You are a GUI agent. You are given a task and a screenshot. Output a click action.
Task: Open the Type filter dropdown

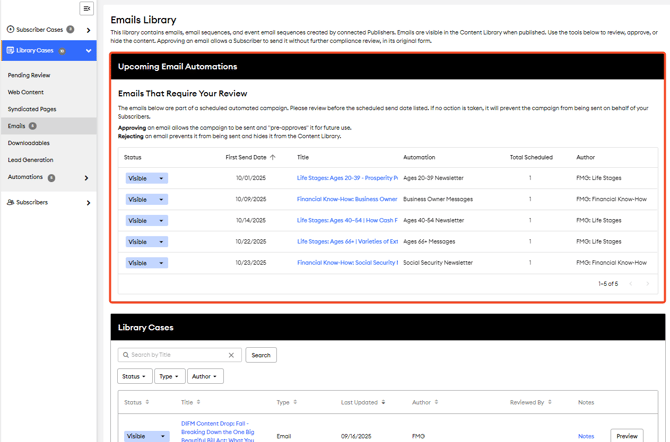169,377
